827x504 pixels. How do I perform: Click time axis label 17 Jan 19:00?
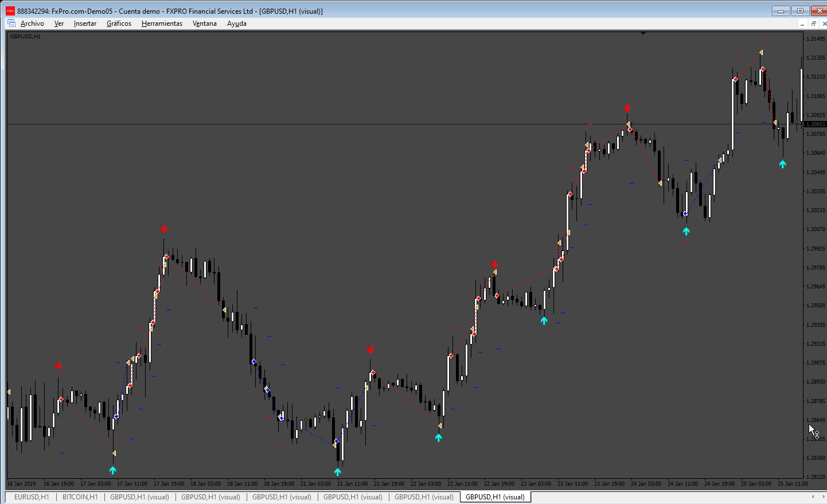point(169,484)
